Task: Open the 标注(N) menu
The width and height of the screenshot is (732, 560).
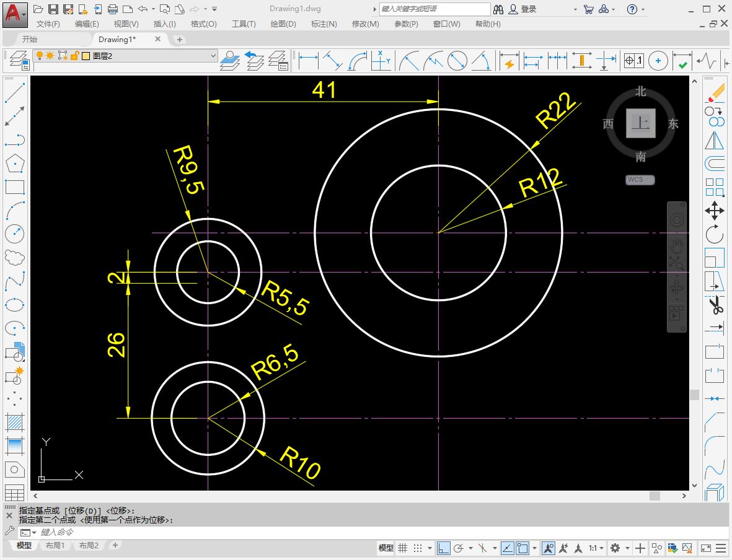Action: (x=324, y=24)
